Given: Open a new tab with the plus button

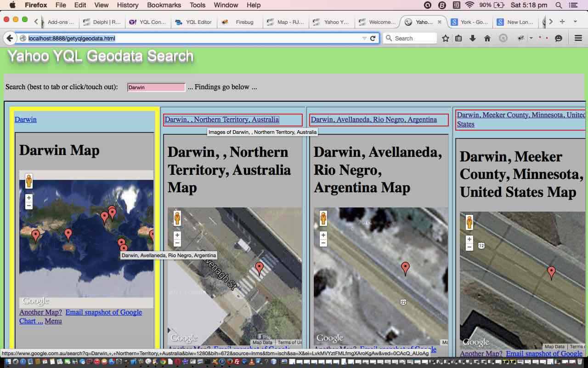Looking at the screenshot, I should click(562, 22).
